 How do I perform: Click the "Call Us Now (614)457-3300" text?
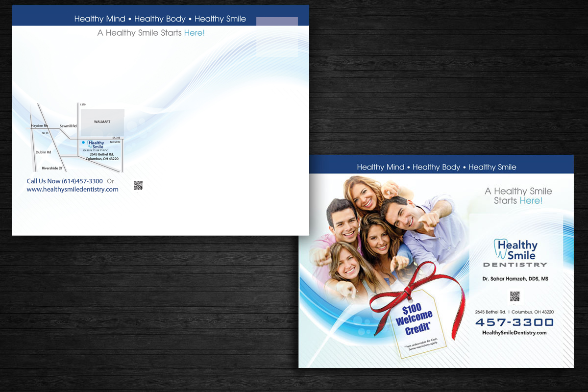pyautogui.click(x=65, y=181)
